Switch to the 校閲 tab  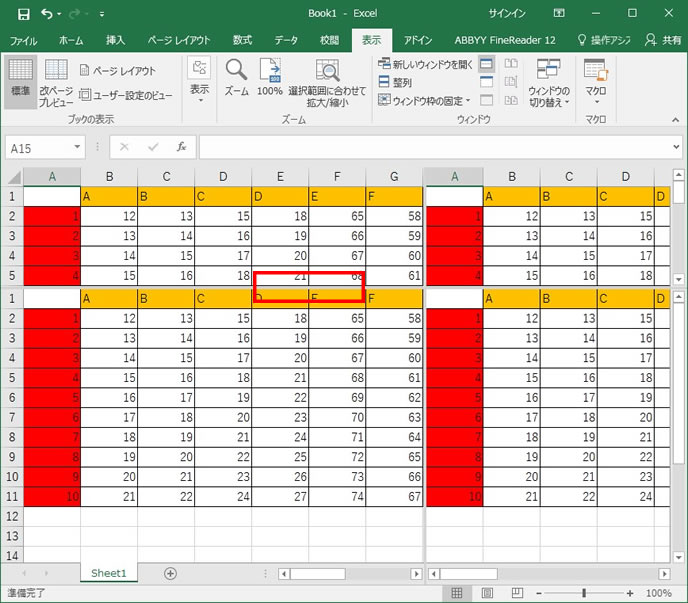(x=329, y=40)
